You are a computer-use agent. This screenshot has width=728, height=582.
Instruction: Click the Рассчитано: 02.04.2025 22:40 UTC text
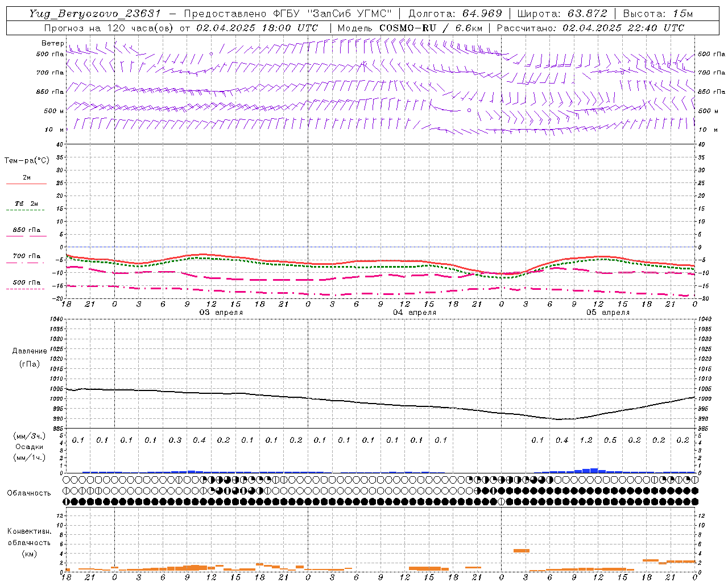[590, 28]
